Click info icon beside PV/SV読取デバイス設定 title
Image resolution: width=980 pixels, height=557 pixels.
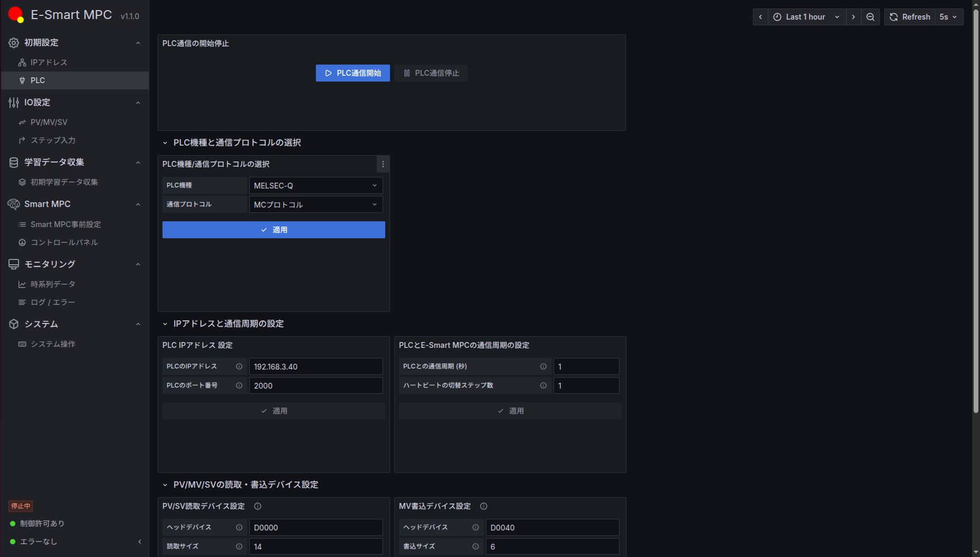258,506
